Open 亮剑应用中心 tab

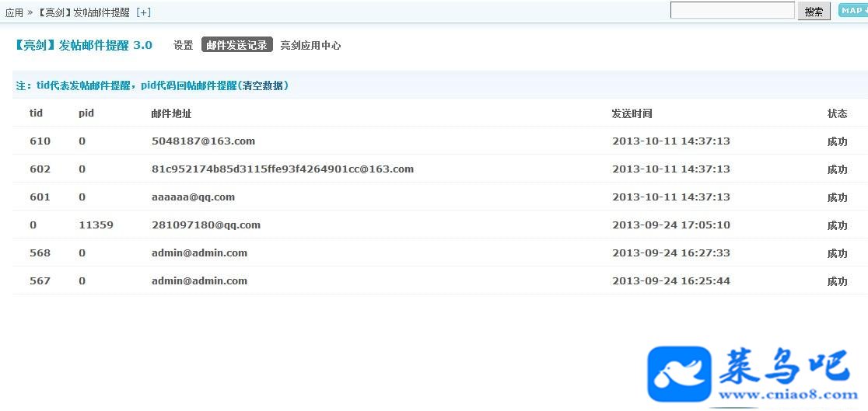(310, 45)
